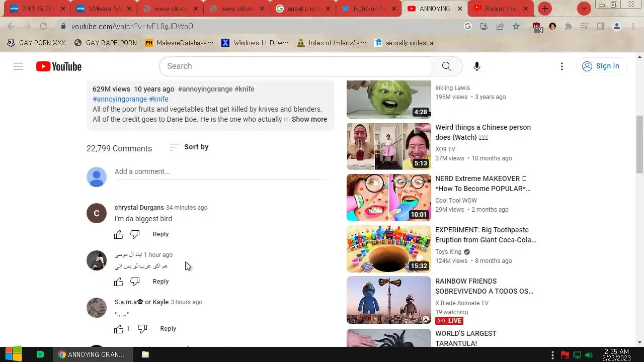
Task: Switch to Robb on Twitter tab
Action: click(x=368, y=9)
